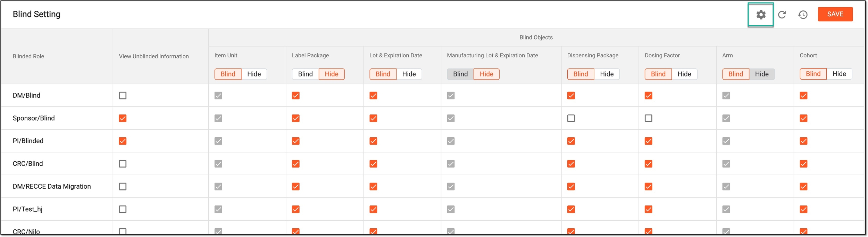Click the Blind Setting page title

pyautogui.click(x=36, y=14)
